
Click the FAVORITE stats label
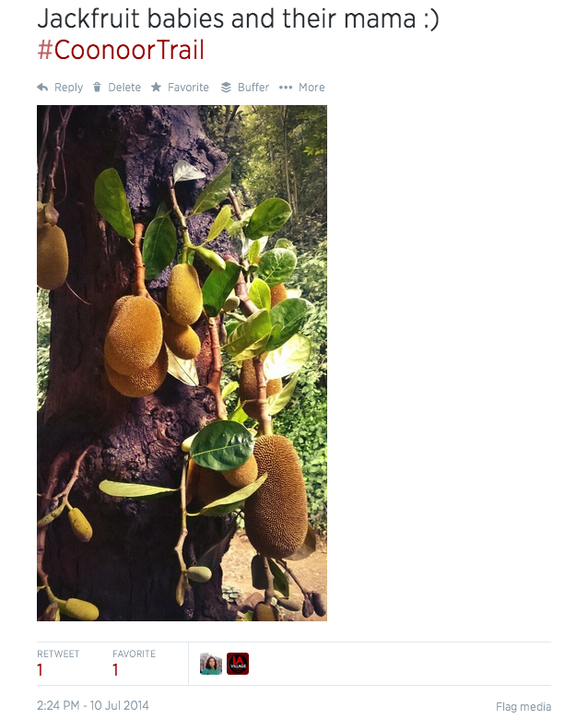pyautogui.click(x=135, y=654)
